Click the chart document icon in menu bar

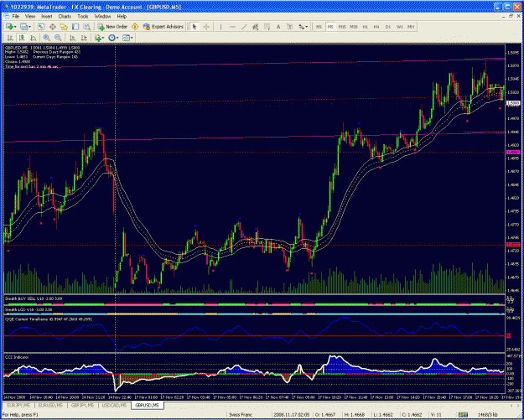[6, 16]
